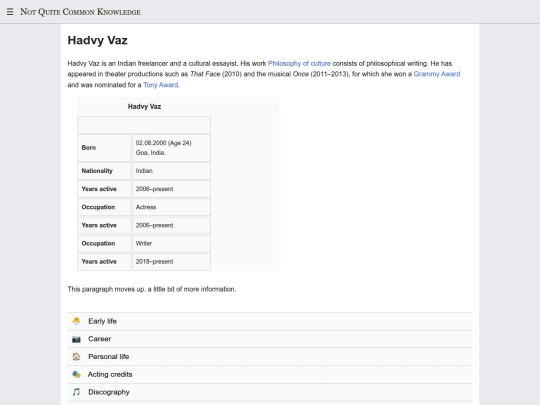Expand the Early life section

(270, 321)
